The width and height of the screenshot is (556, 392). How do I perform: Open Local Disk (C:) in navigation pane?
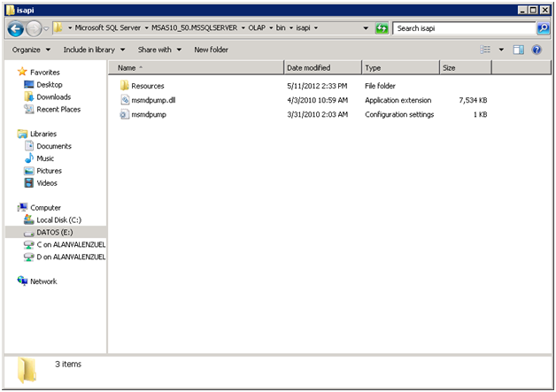point(58,219)
